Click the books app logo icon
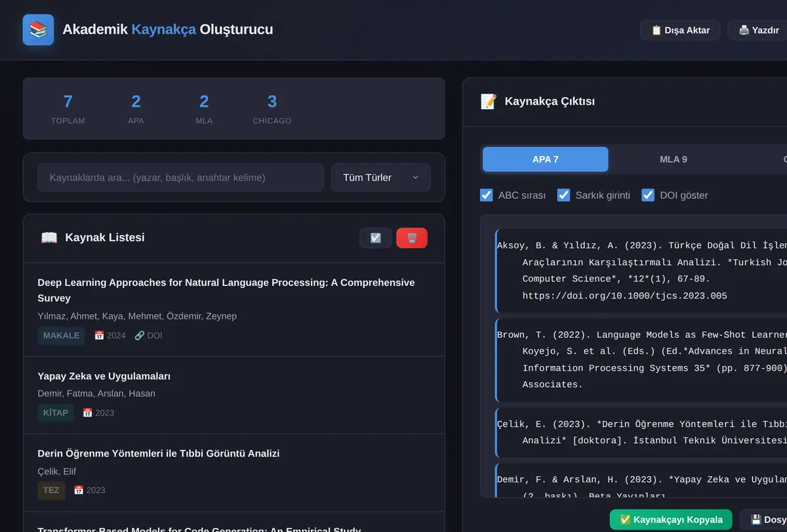Screen dimensions: 787x532 pyautogui.click(x=38, y=30)
